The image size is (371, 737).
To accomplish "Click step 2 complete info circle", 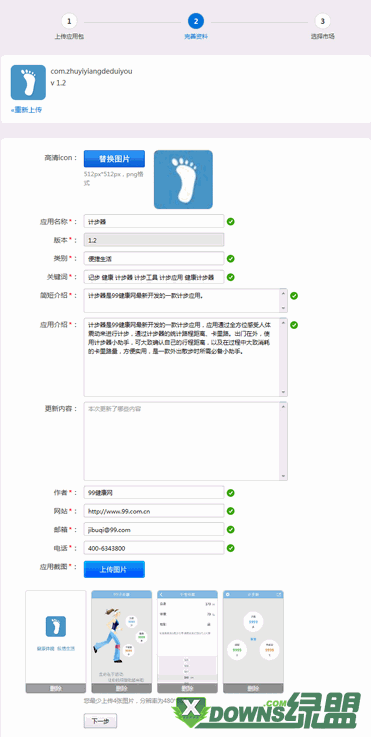I will tap(196, 21).
